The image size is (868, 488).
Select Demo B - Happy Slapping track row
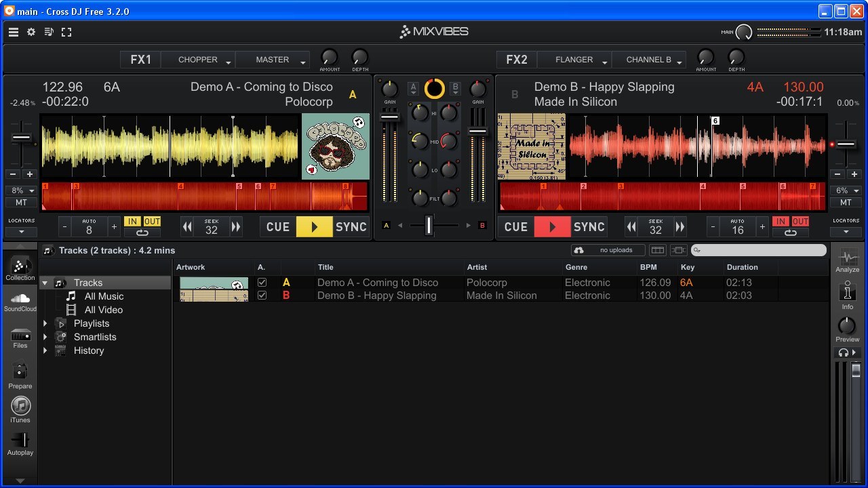click(x=501, y=296)
